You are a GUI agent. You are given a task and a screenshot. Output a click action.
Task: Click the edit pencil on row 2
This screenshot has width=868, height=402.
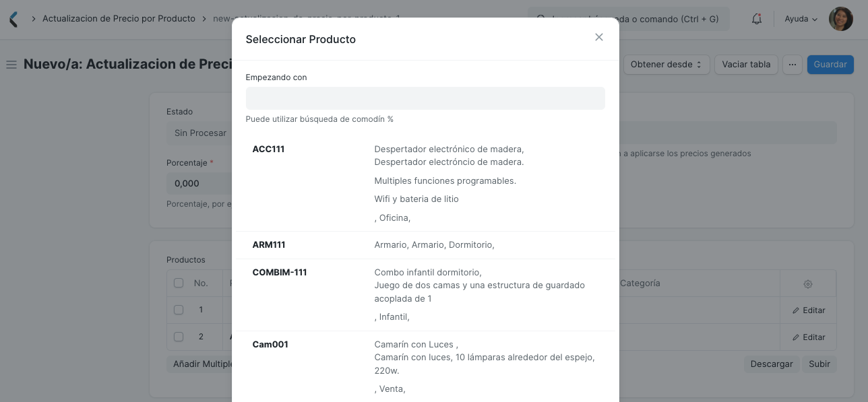click(x=808, y=337)
